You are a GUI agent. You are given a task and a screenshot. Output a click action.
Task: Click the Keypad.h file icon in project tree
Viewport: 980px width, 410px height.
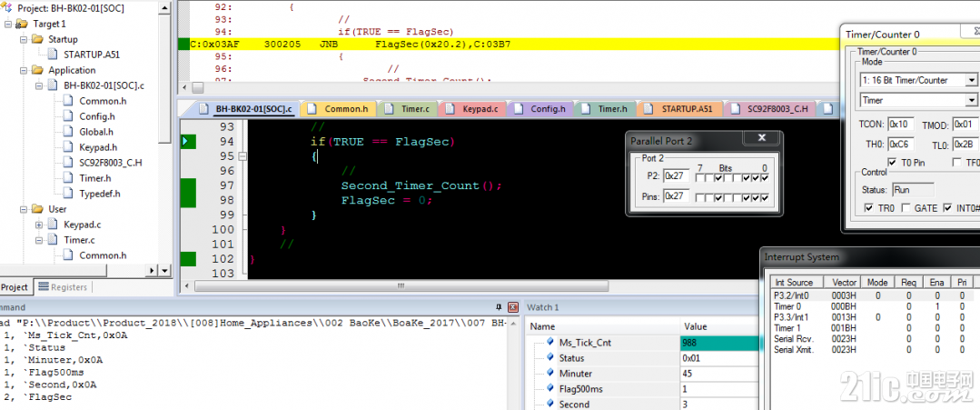pos(68,147)
